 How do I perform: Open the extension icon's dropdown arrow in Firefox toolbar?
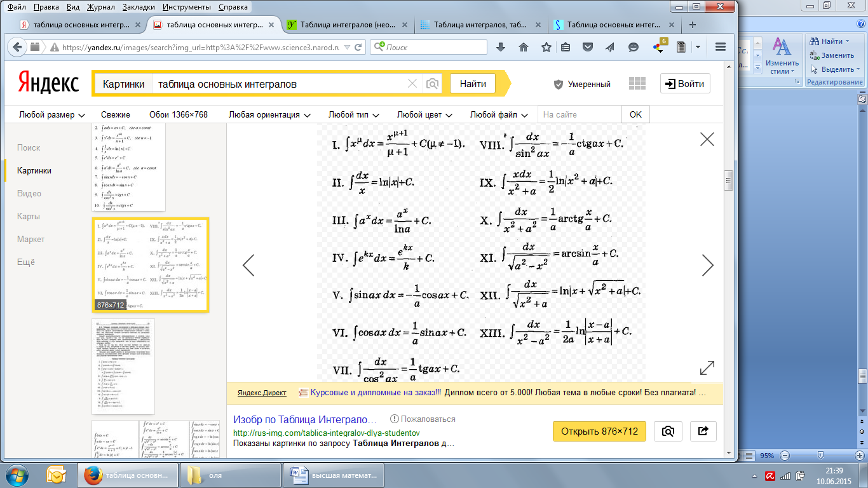coord(698,47)
